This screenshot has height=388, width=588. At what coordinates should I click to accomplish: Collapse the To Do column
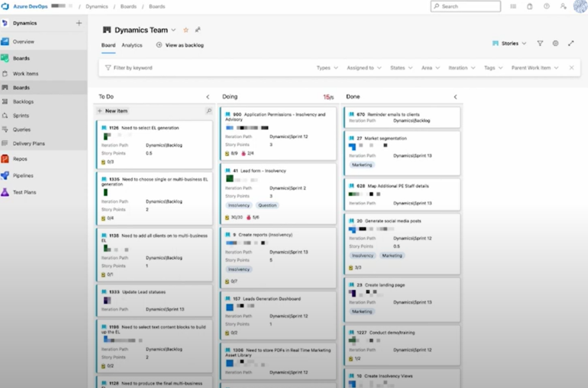click(x=208, y=97)
